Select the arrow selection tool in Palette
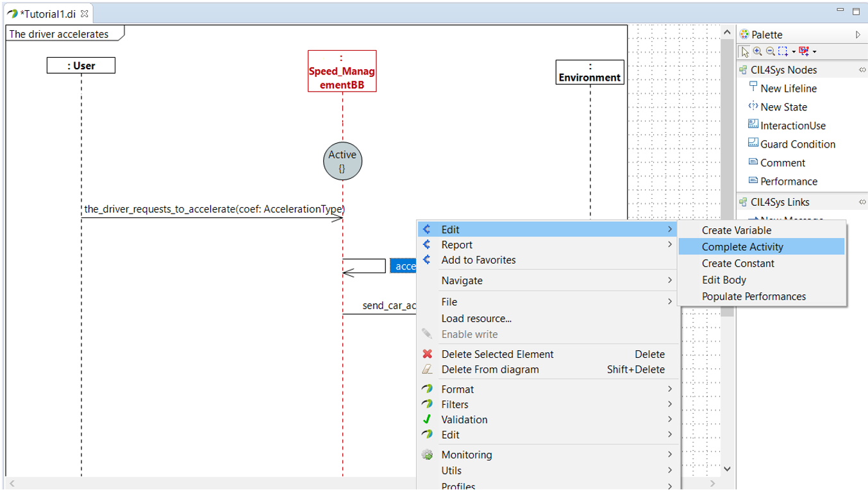 pos(745,51)
